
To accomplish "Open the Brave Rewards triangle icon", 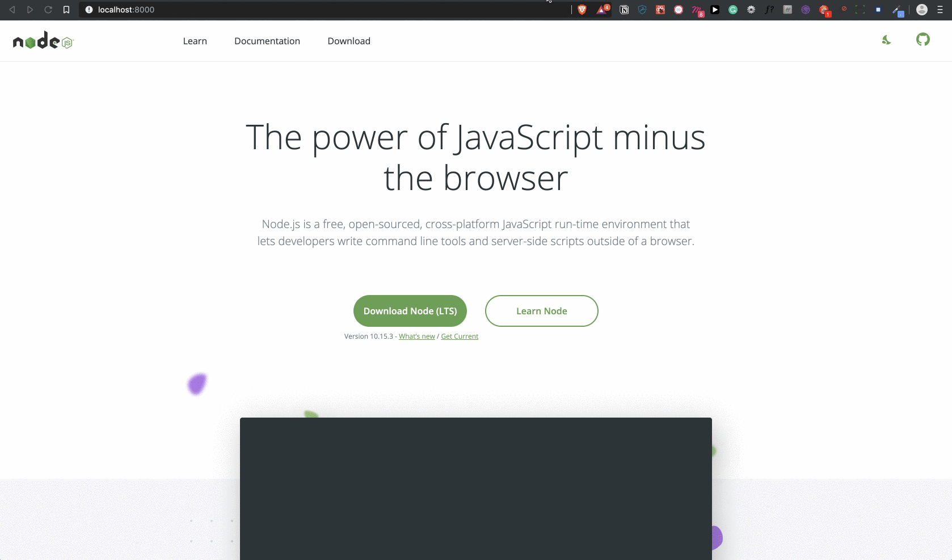I will pos(602,10).
